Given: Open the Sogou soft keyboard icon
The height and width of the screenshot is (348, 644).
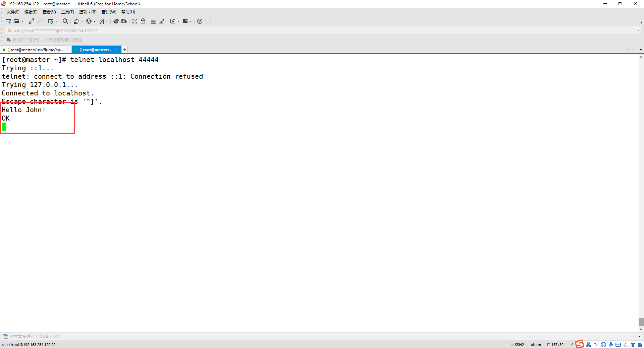Looking at the screenshot, I should click(x=618, y=345).
